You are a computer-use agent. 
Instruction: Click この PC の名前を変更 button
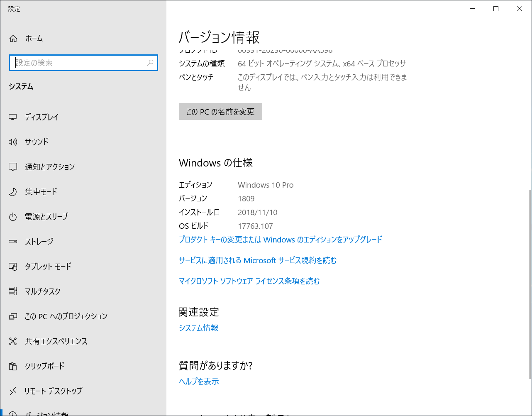220,111
